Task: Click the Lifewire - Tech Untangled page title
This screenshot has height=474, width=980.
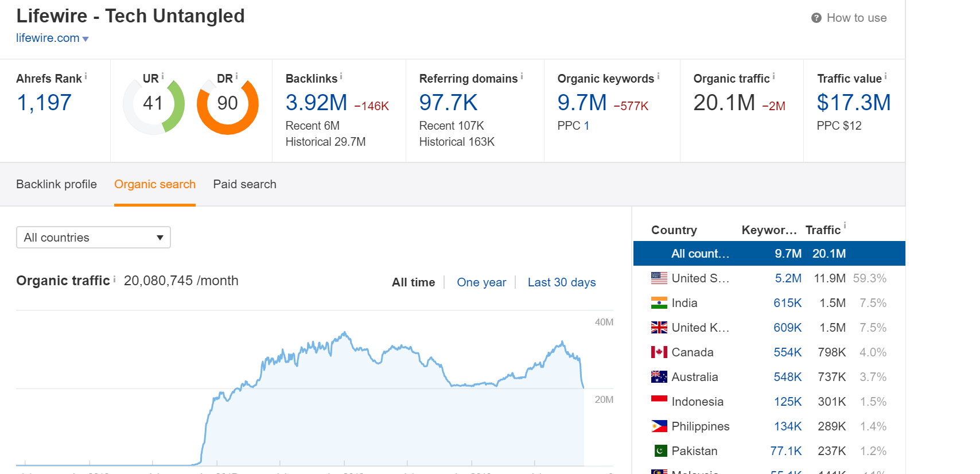Action: click(130, 16)
